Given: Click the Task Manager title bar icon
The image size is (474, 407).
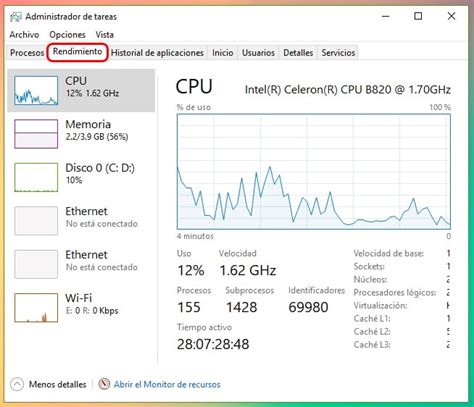Looking at the screenshot, I should 16,17.
